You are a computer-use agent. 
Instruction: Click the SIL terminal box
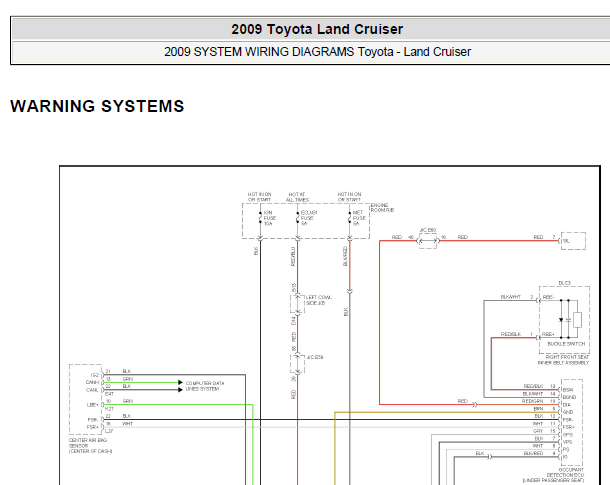pos(573,241)
